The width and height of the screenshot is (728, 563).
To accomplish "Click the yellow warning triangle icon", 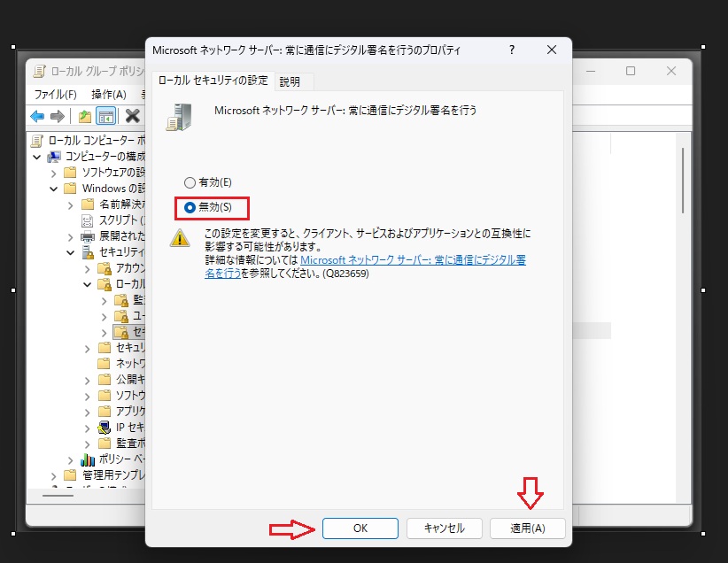I will tap(180, 237).
